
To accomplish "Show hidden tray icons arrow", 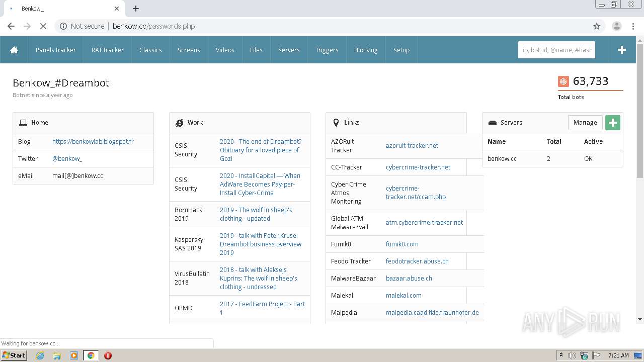I will [561, 355].
